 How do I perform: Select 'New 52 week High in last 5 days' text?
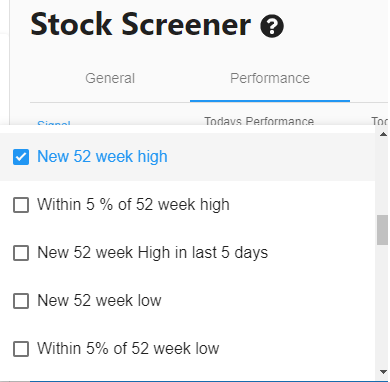pyautogui.click(x=153, y=252)
